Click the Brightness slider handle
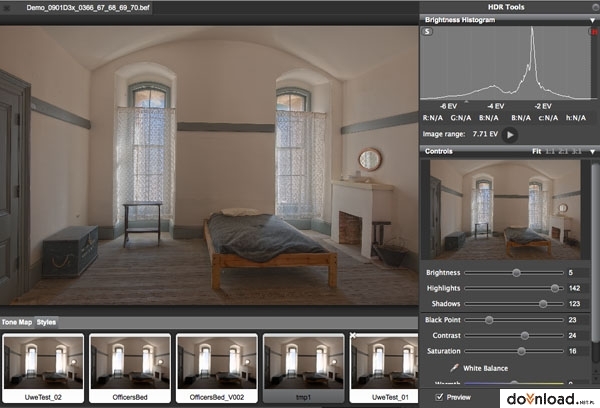This screenshot has width=600, height=408. (x=517, y=273)
